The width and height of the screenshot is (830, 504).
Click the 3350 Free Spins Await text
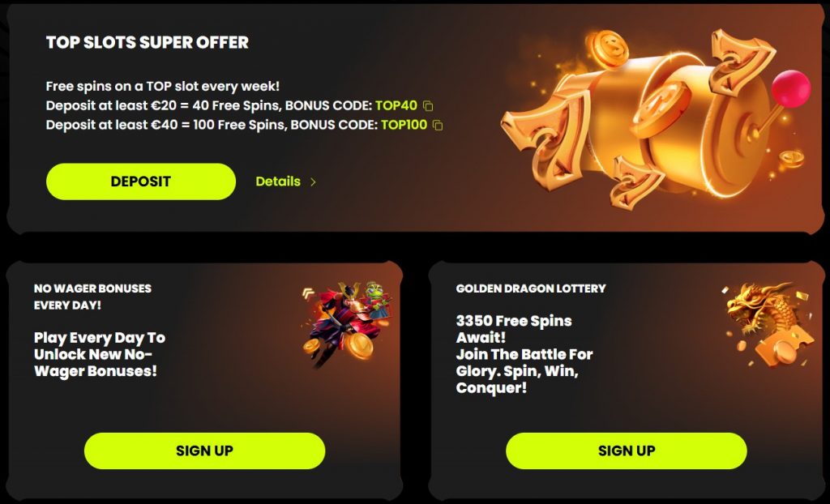(x=513, y=329)
